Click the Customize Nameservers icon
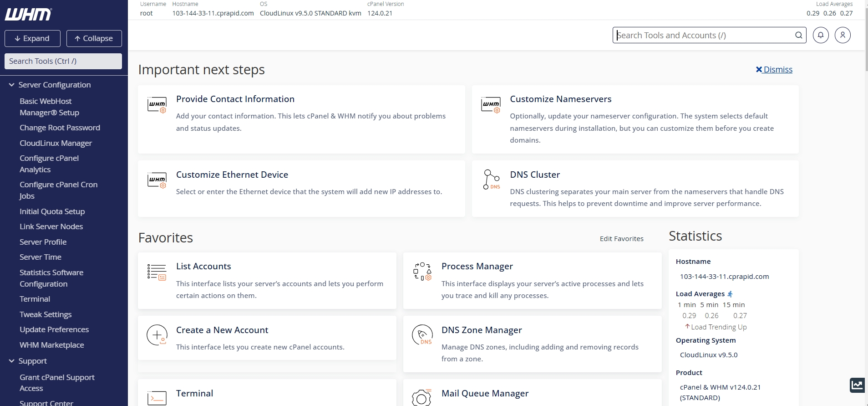 (491, 105)
